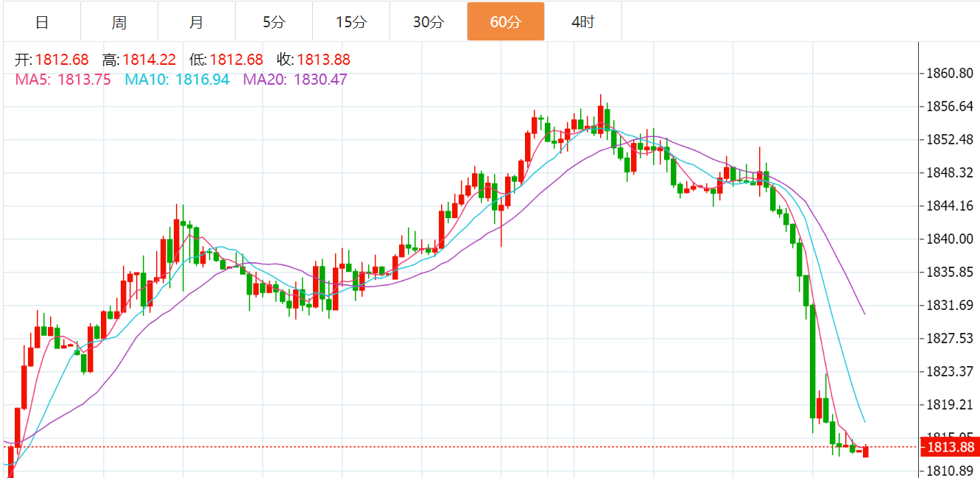The width and height of the screenshot is (980, 478).
Task: Select the 高 high price value
Action: (x=149, y=60)
